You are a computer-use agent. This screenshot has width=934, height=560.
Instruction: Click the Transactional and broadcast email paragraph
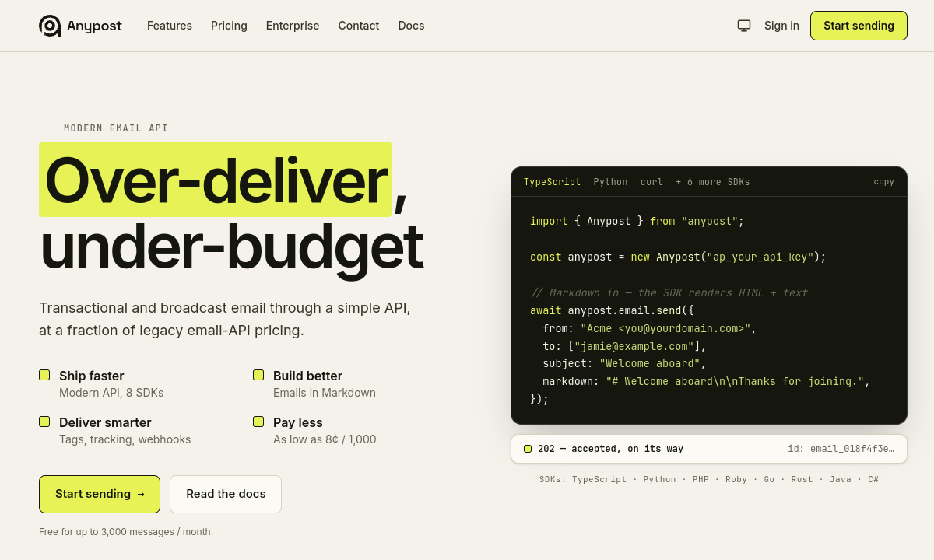(225, 319)
